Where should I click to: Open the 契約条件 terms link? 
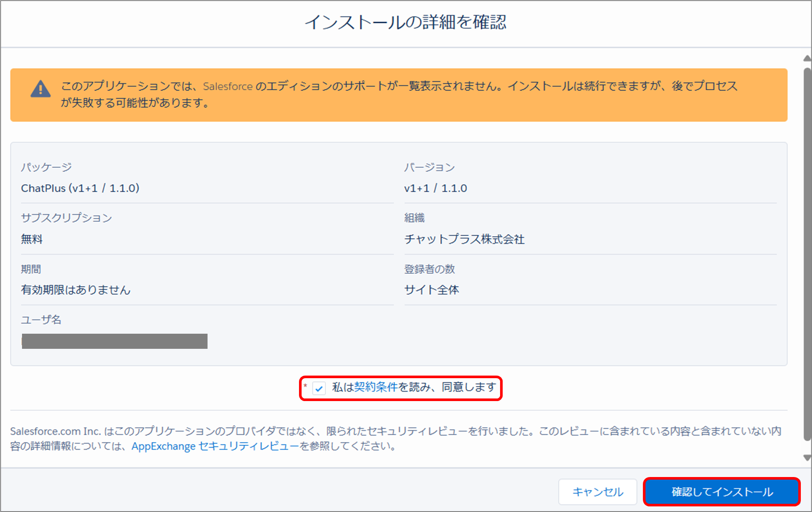pyautogui.click(x=376, y=387)
